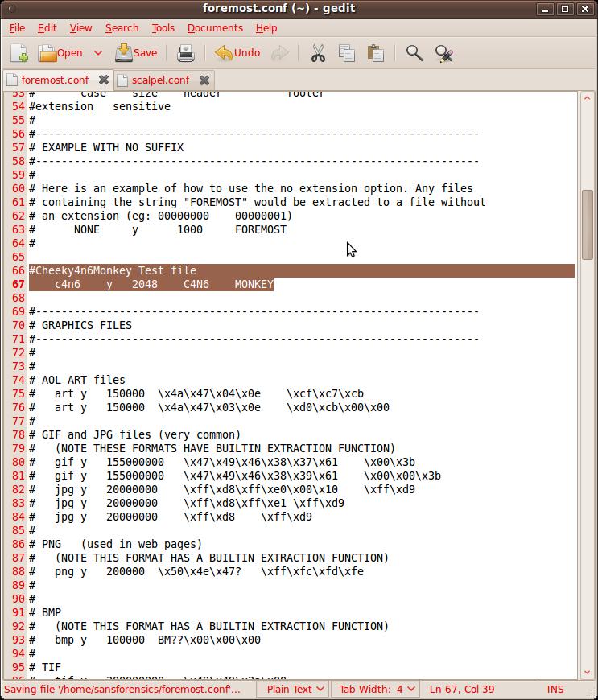Undo the last action
598x700 pixels.
[237, 53]
